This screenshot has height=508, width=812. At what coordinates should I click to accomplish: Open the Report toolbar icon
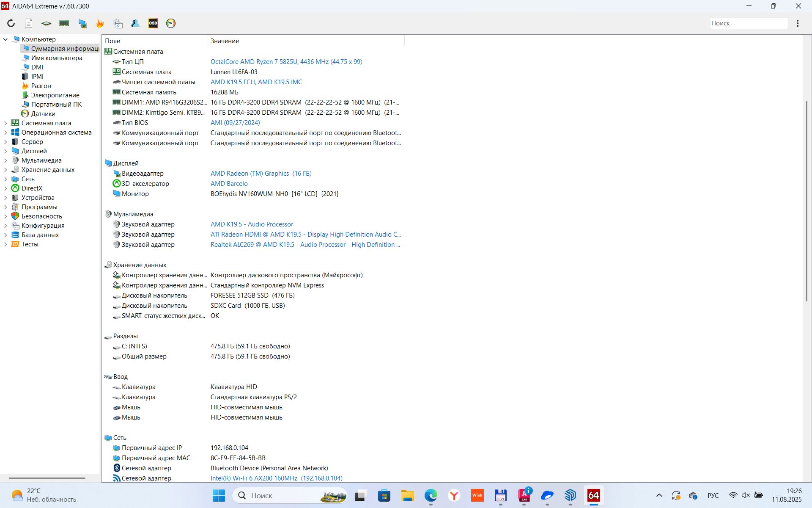tap(28, 23)
